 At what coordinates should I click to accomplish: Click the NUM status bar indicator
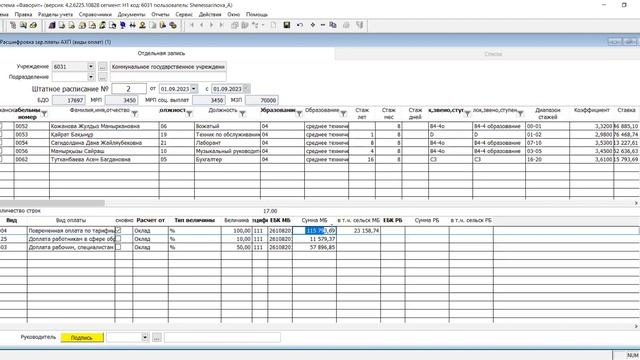632,355
